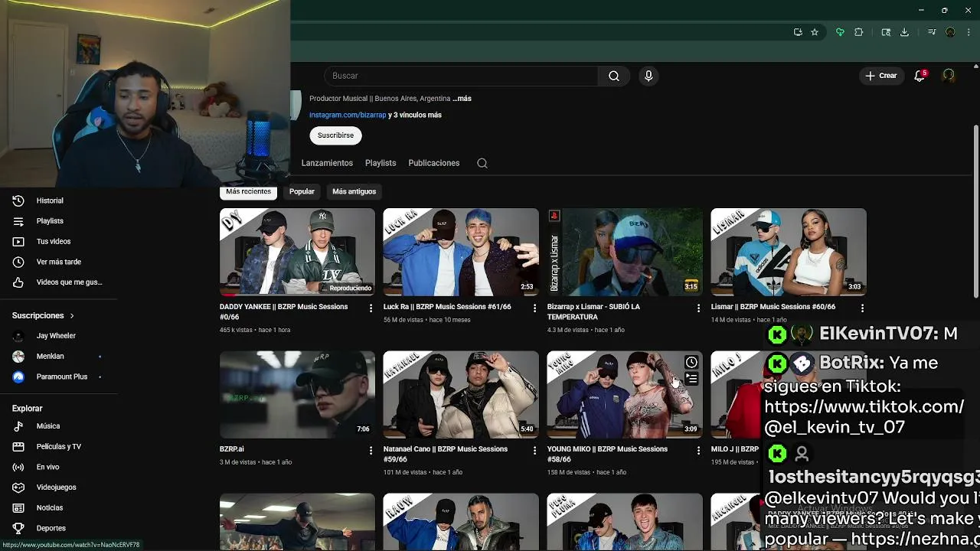
Task: Open options menu for BZRP.ai video
Action: tap(371, 450)
